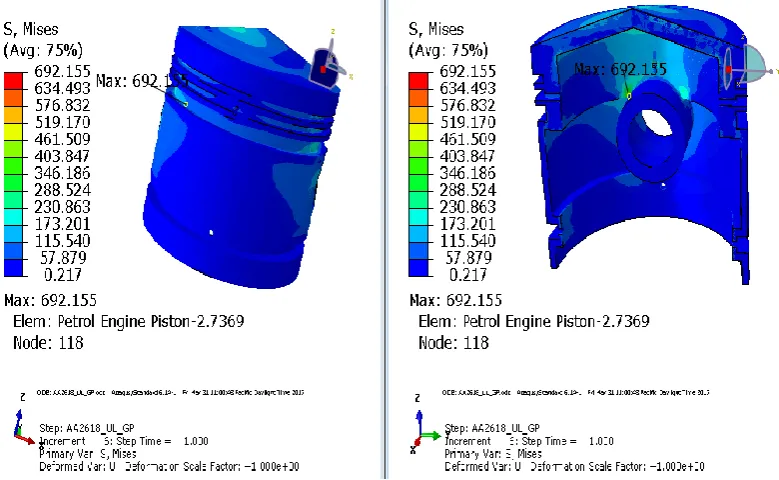The height and width of the screenshot is (480, 779).
Task: Click legend value 346.186 in left viewport
Action: click(62, 173)
